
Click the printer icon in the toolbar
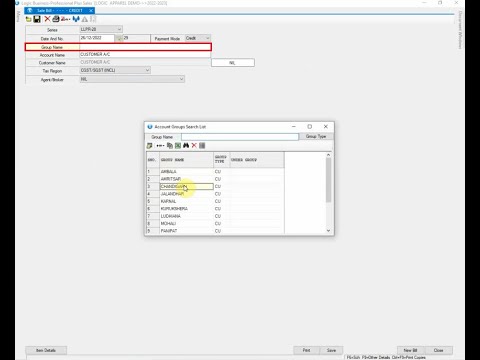[x=56, y=19]
